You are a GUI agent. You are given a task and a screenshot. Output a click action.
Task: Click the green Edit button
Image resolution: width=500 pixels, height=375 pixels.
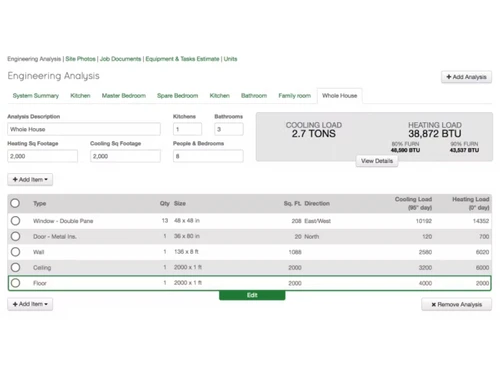click(252, 295)
